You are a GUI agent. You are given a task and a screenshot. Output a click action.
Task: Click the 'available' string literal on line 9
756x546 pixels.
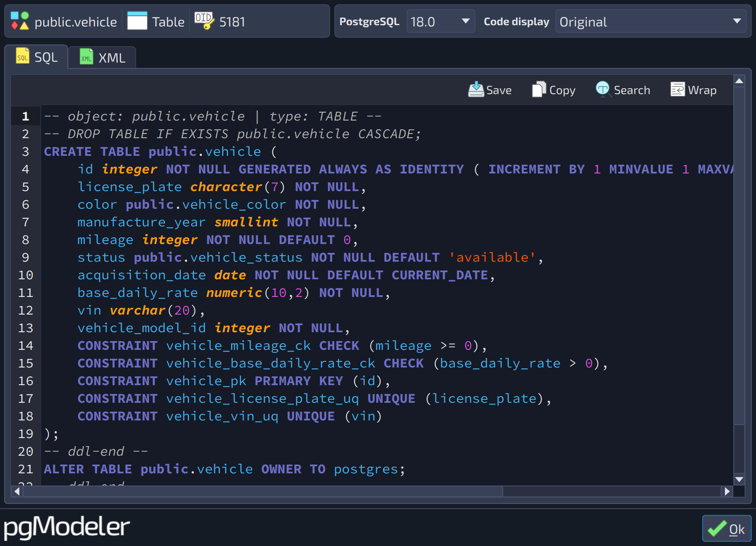(492, 257)
